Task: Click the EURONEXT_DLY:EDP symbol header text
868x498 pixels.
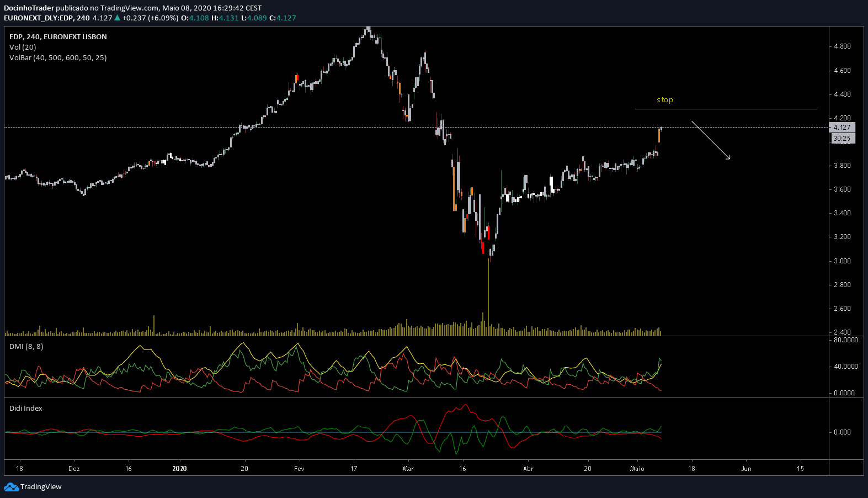Action: point(39,18)
